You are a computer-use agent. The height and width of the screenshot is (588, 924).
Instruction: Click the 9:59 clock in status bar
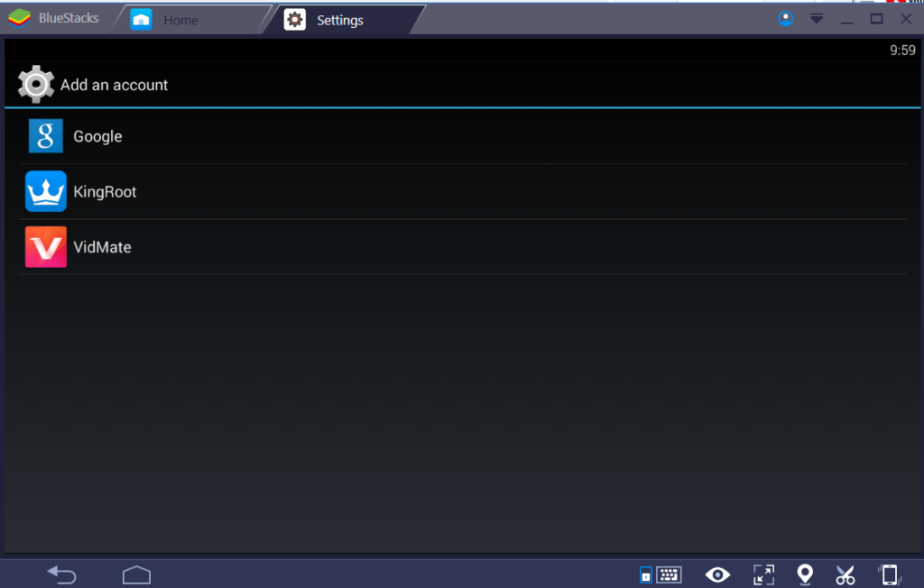pos(902,51)
